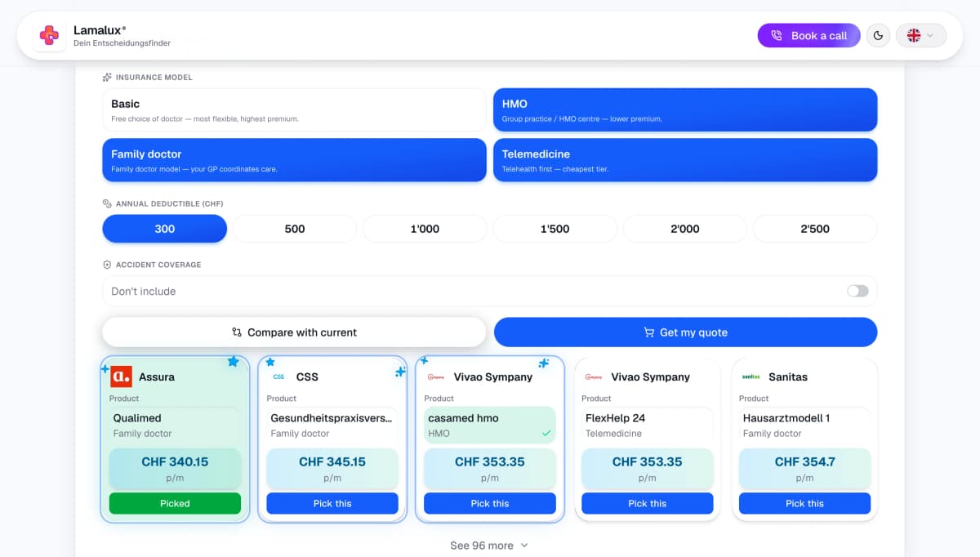Click the Sanitas logo
This screenshot has width=980, height=557.
click(751, 377)
